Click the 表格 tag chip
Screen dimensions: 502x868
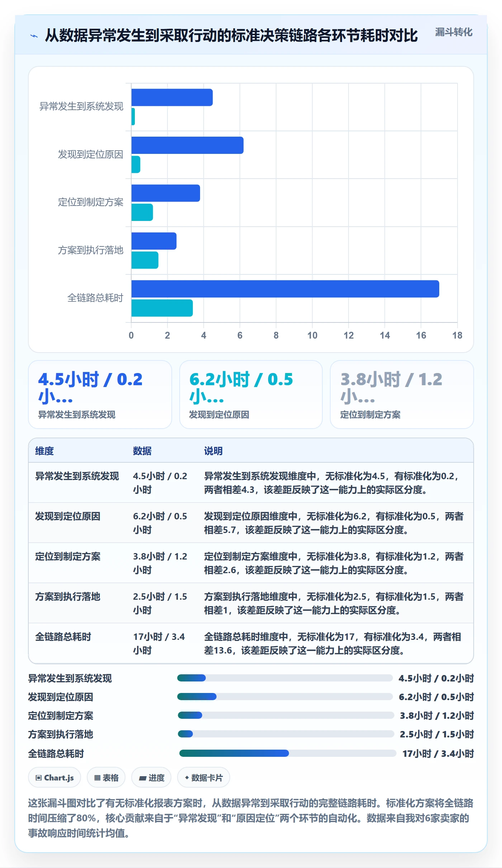106,778
